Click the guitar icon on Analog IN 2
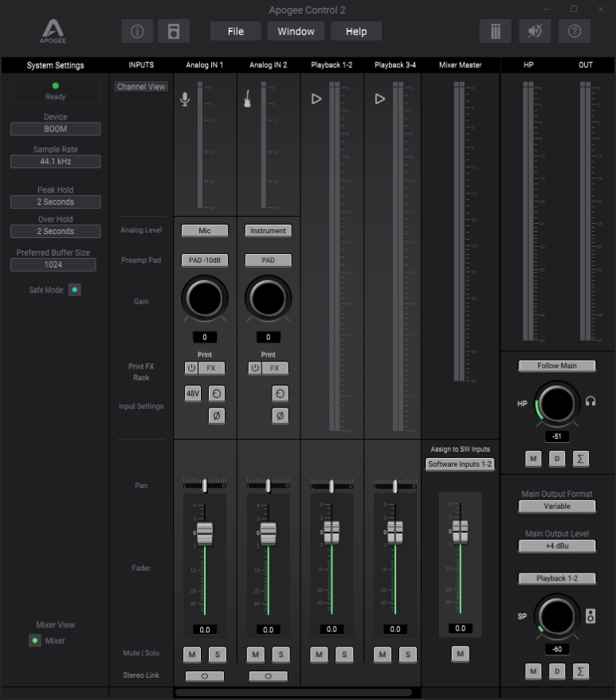 (x=248, y=99)
